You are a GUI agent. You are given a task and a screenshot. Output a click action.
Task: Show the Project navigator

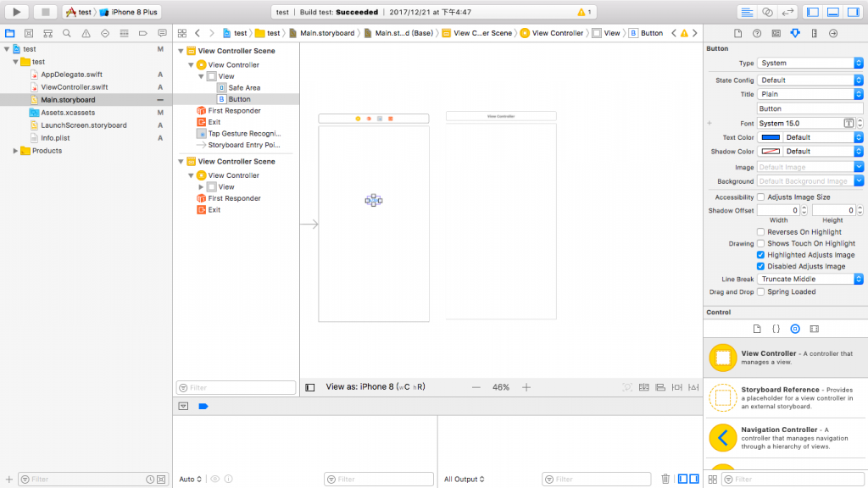pyautogui.click(x=10, y=33)
